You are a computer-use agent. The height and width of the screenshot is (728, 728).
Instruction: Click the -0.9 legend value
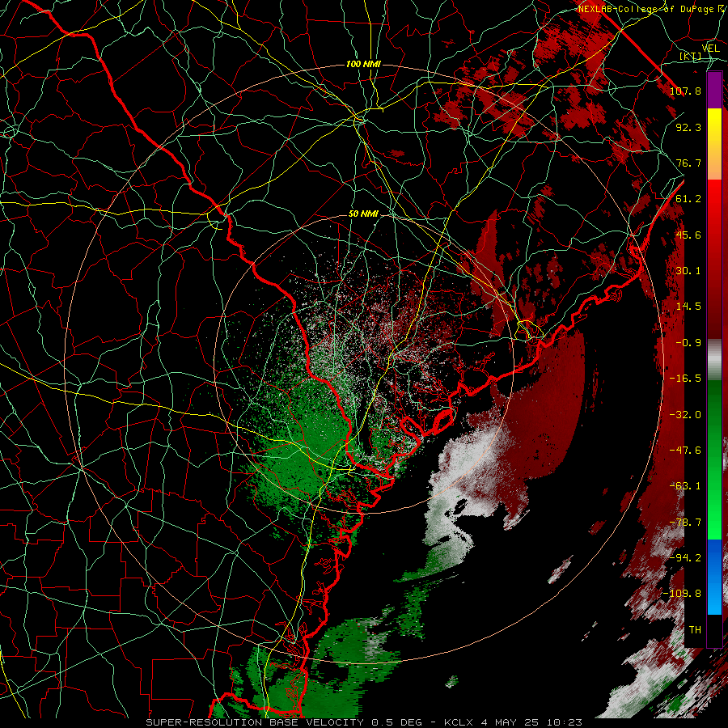(688, 343)
